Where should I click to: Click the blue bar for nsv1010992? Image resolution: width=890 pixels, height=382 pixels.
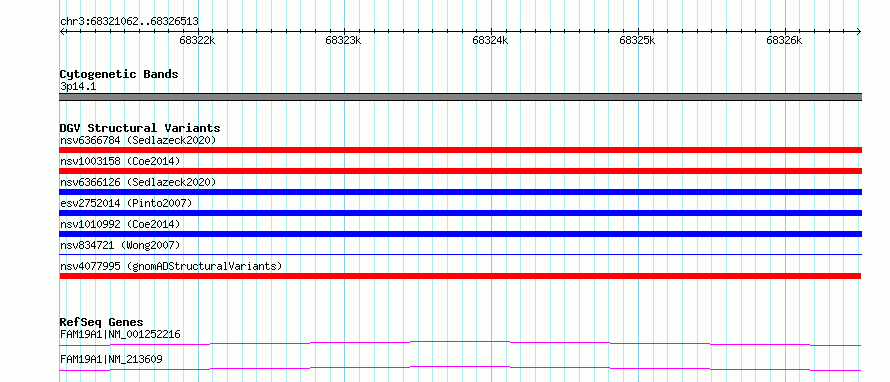[460, 234]
